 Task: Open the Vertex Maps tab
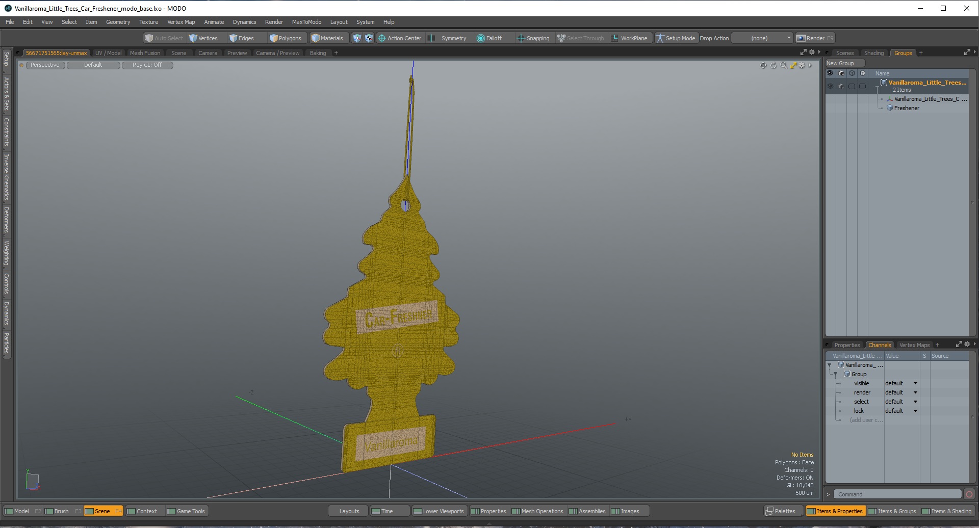coord(914,345)
